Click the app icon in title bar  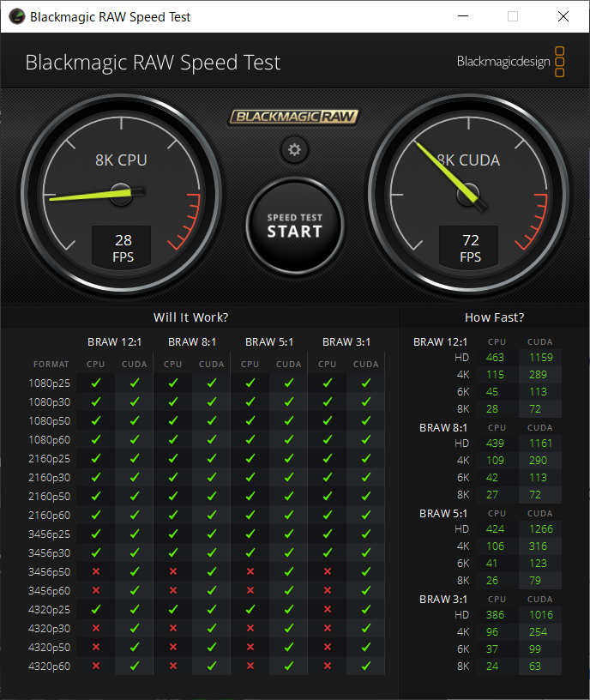pos(17,16)
